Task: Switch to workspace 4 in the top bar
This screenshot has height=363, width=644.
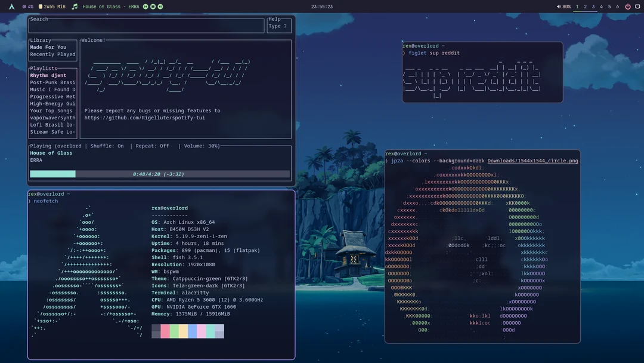Action: coord(602,6)
